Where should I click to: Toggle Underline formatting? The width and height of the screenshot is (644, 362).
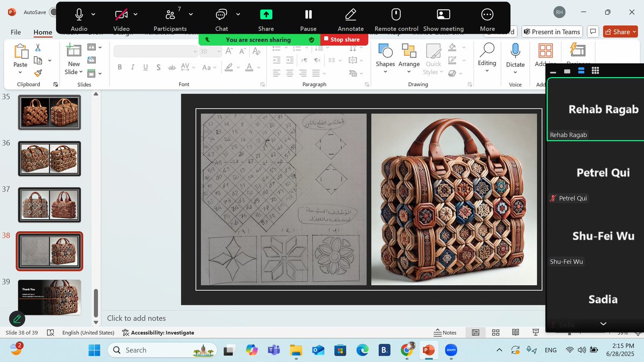pos(145,67)
